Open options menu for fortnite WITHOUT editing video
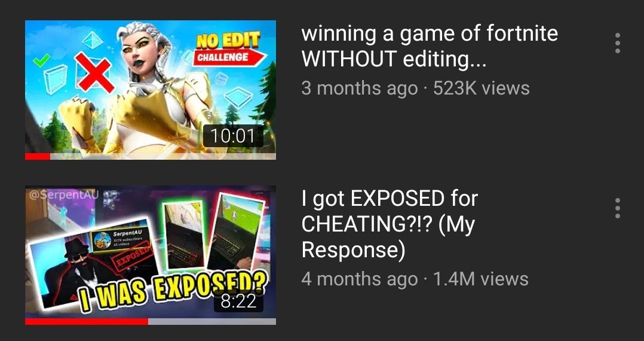This screenshot has width=644, height=341. point(617,43)
